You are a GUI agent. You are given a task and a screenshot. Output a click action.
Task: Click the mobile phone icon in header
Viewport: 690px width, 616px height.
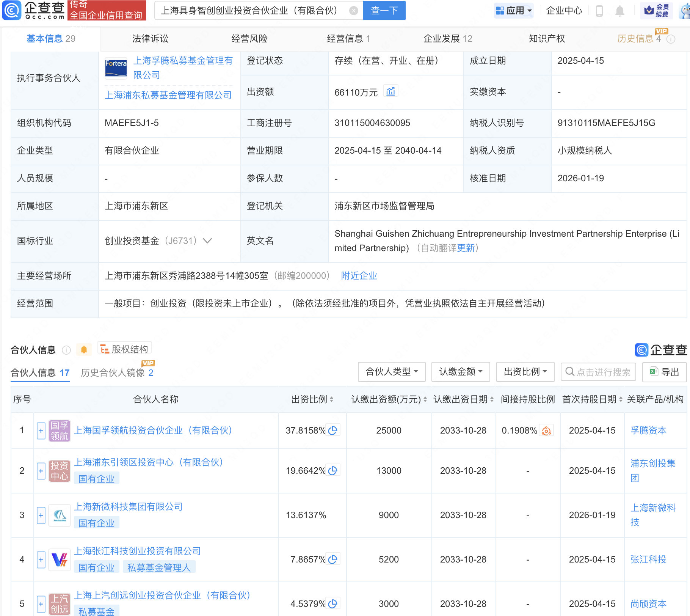pos(599,11)
